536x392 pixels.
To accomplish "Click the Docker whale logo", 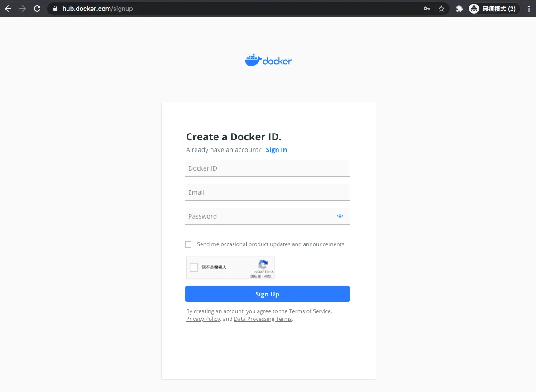I will click(268, 60).
